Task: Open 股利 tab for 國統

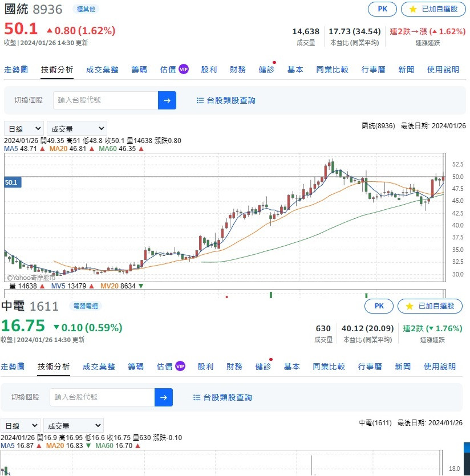Action: tap(209, 70)
